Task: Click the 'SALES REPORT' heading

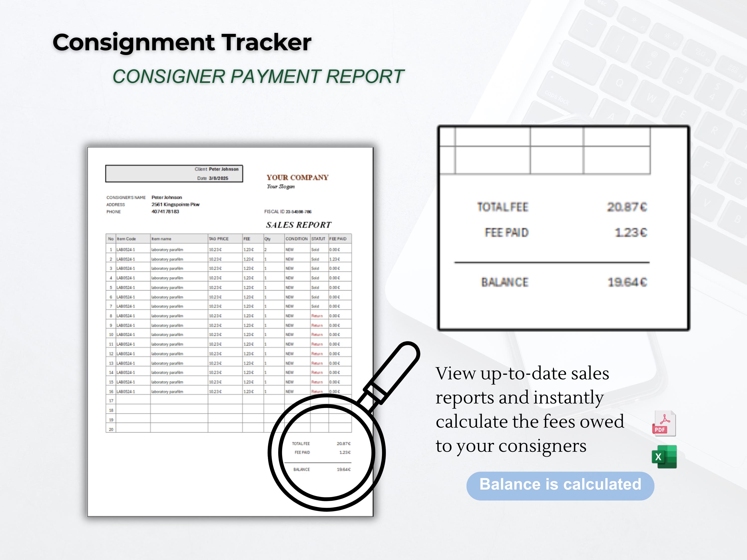Action: coord(298,225)
